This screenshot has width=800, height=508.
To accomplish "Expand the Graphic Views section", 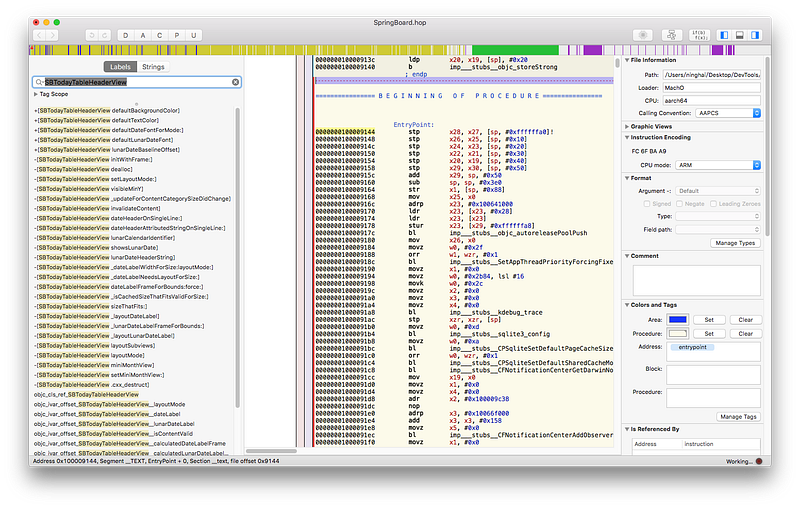I will point(627,126).
